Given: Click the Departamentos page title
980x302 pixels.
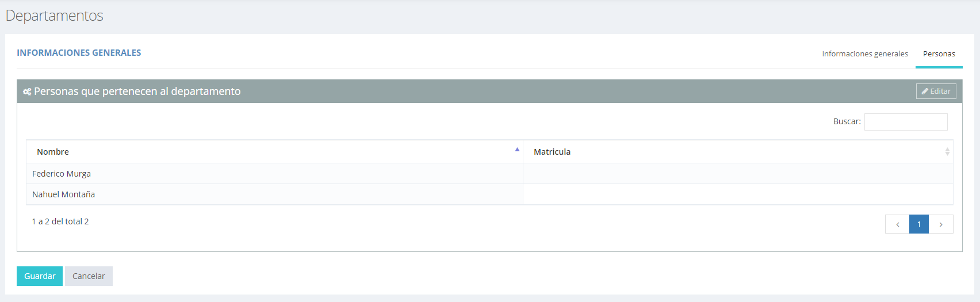Looking at the screenshot, I should 54,16.
